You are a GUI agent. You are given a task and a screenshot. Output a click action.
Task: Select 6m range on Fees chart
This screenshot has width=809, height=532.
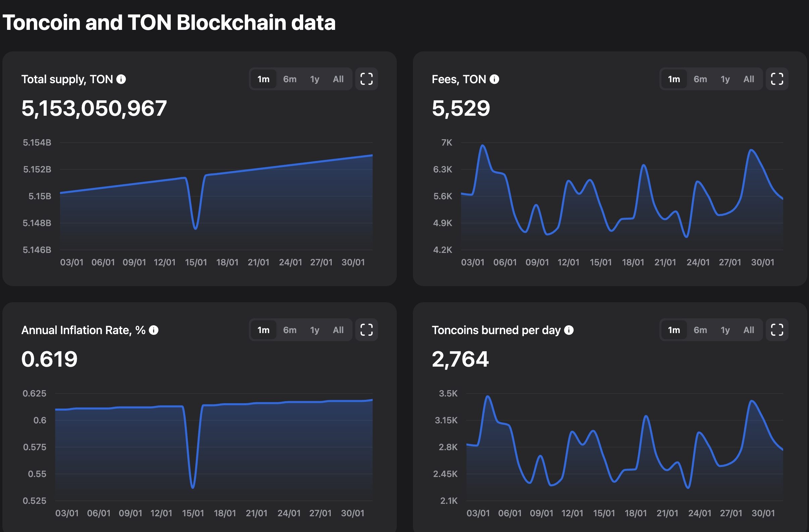click(x=700, y=79)
